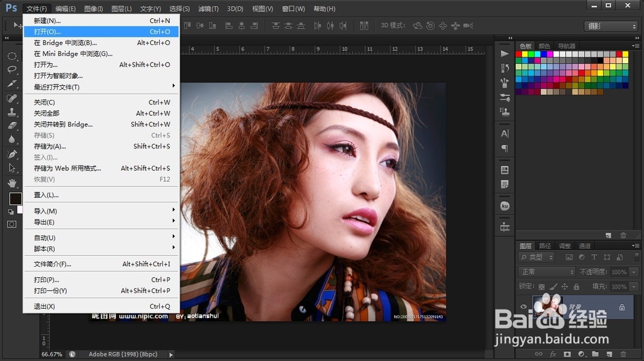Choose 存储为(A)... menu entry
This screenshot has width=644, height=361.
(50, 146)
